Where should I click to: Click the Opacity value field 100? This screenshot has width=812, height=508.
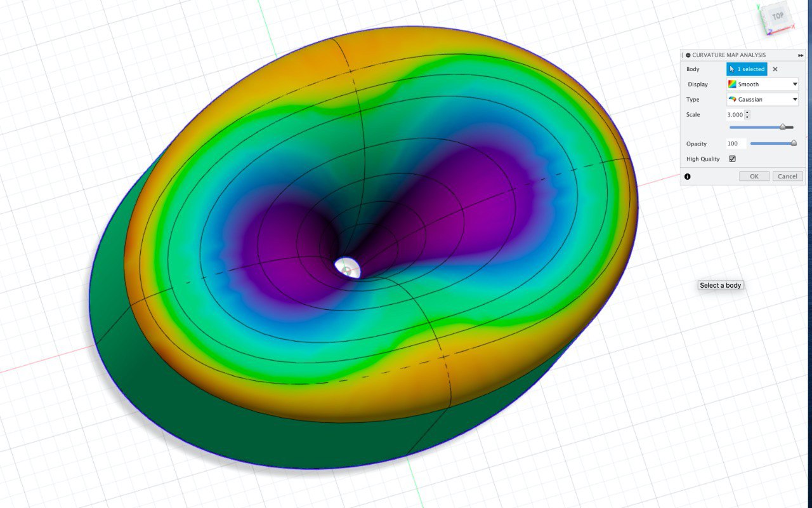point(737,144)
